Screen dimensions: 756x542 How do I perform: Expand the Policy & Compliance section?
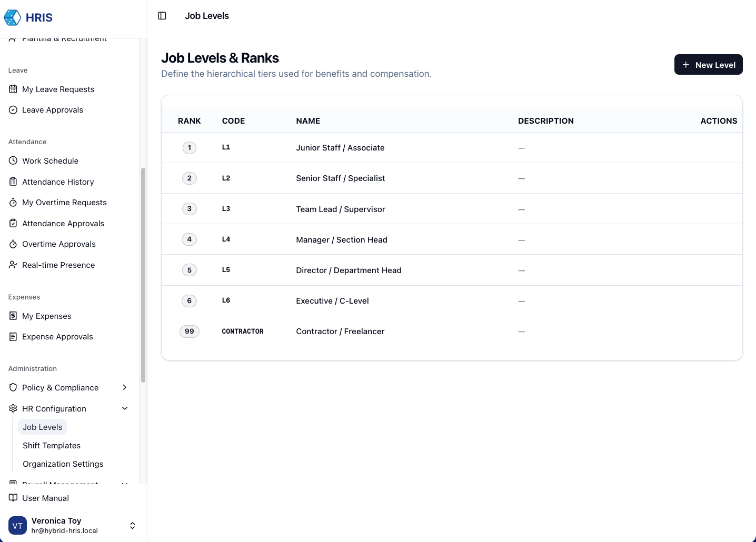pyautogui.click(x=125, y=388)
